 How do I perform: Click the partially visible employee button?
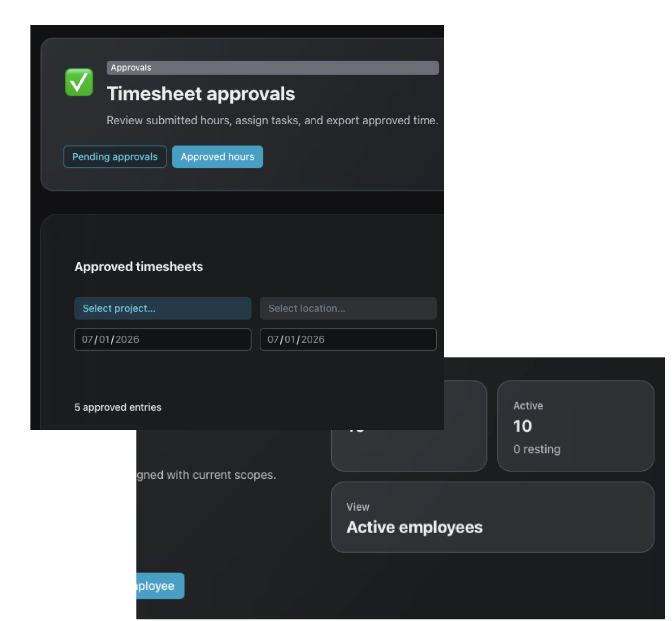point(160,586)
